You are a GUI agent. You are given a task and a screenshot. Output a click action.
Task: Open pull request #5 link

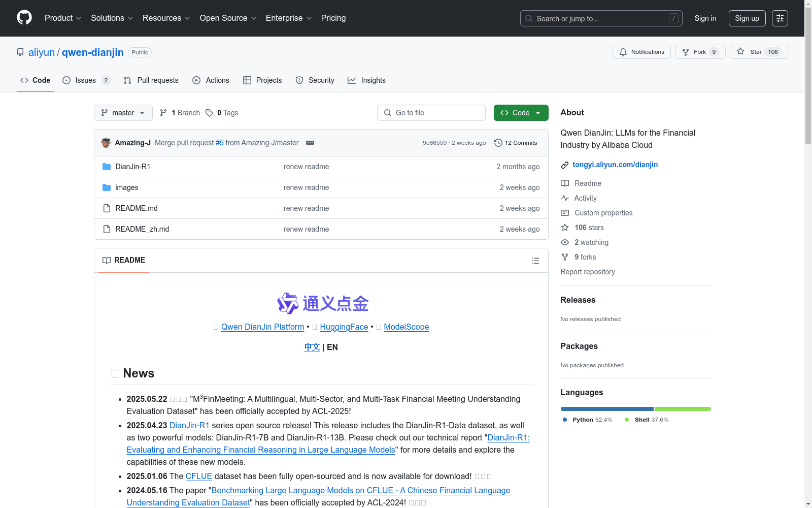click(220, 143)
